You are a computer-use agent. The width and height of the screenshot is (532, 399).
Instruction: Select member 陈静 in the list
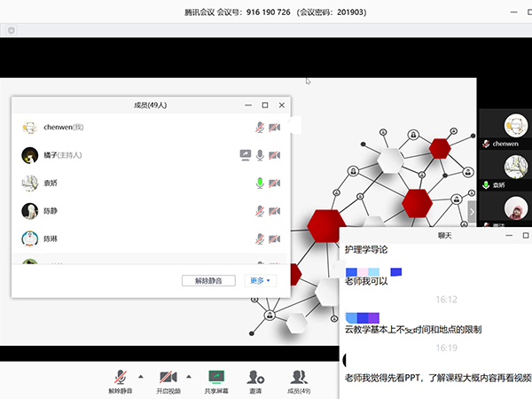pyautogui.click(x=133, y=211)
